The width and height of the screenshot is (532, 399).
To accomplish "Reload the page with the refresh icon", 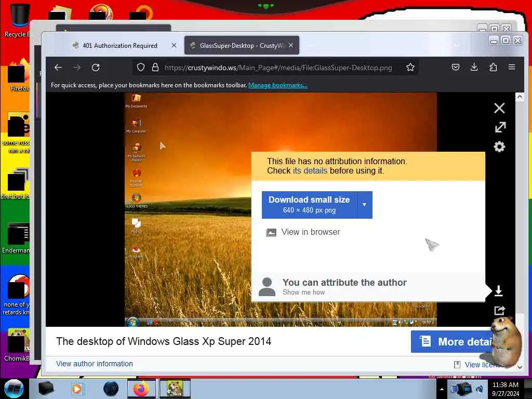I will pyautogui.click(x=96, y=68).
